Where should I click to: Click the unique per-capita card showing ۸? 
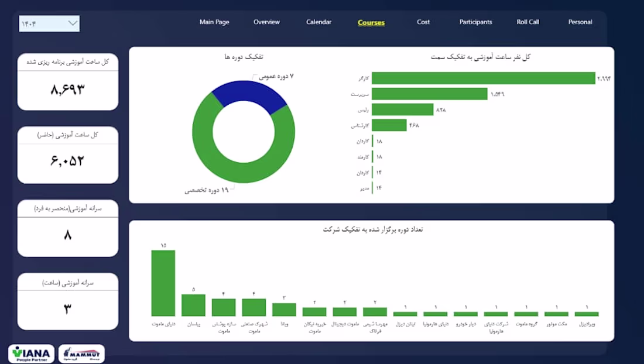(x=68, y=228)
